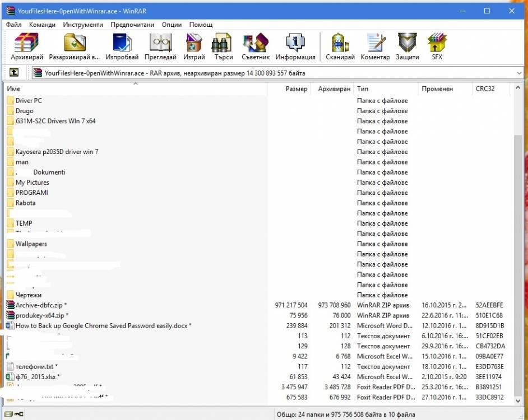The width and height of the screenshot is (528, 420).
Task: Select the Driver PC folder icon
Action: coord(11,100)
